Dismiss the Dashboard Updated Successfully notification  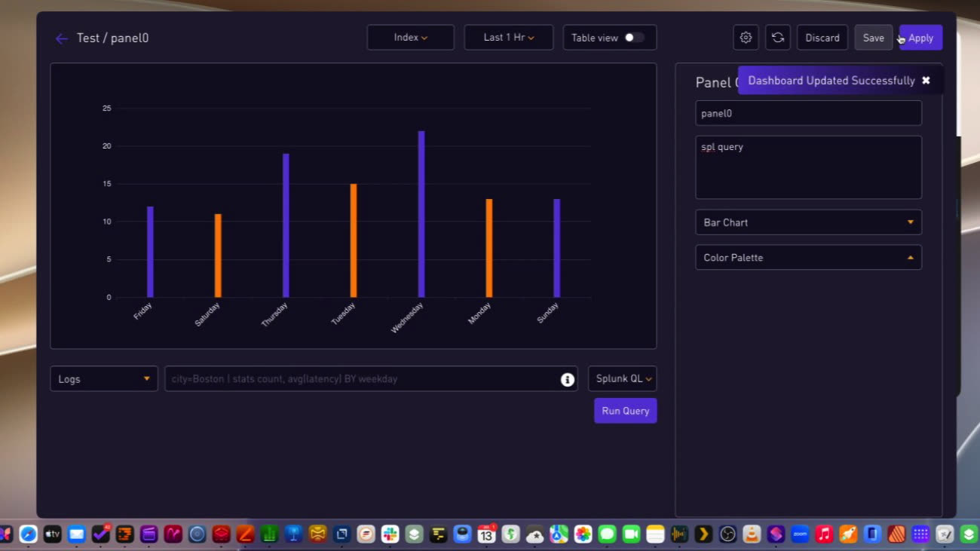[926, 81]
